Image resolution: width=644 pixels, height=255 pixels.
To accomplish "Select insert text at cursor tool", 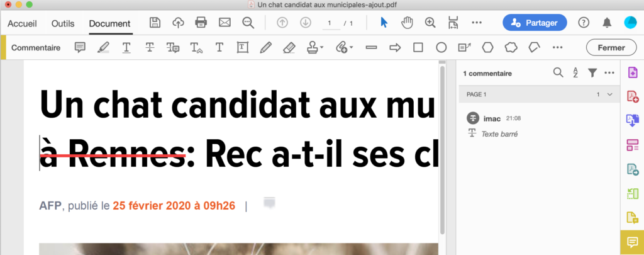I will pos(196,48).
